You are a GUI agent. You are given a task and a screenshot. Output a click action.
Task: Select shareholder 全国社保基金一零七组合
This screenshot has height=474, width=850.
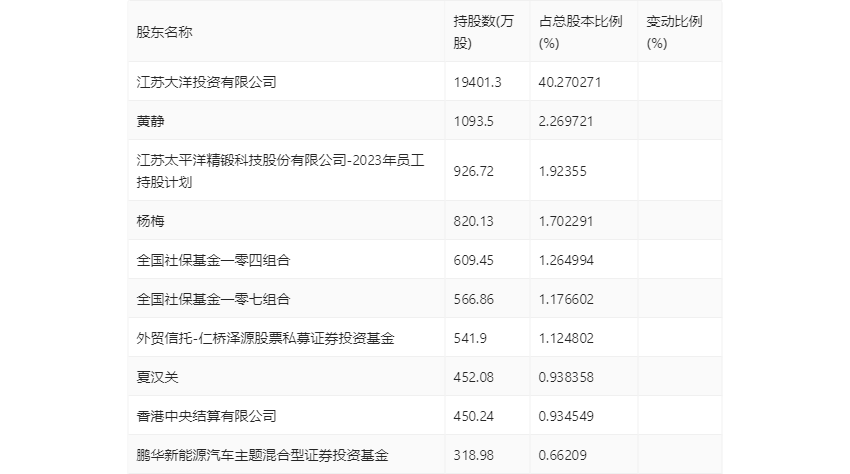point(213,299)
